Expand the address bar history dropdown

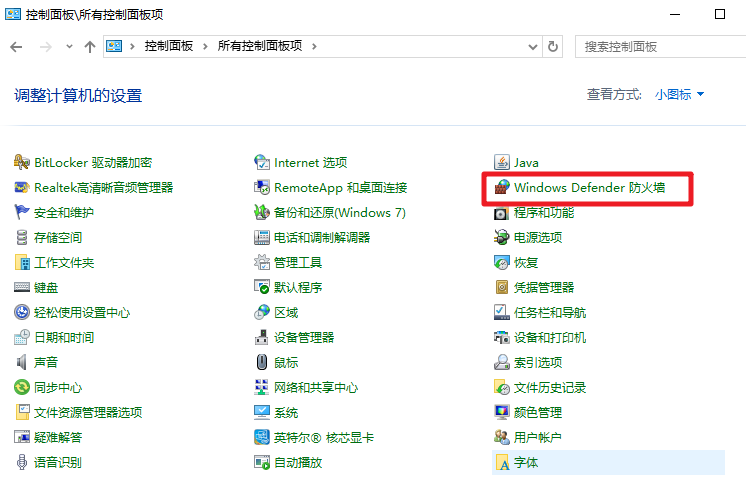(x=532, y=47)
